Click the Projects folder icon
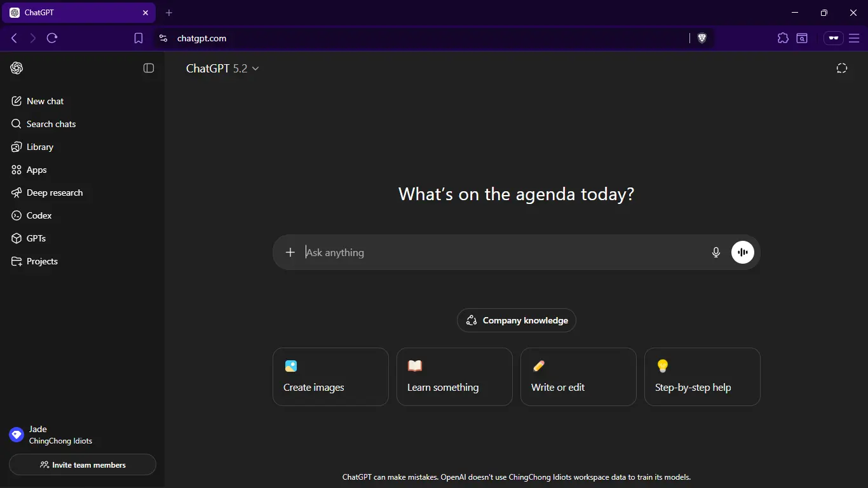The width and height of the screenshot is (868, 488). tap(17, 261)
